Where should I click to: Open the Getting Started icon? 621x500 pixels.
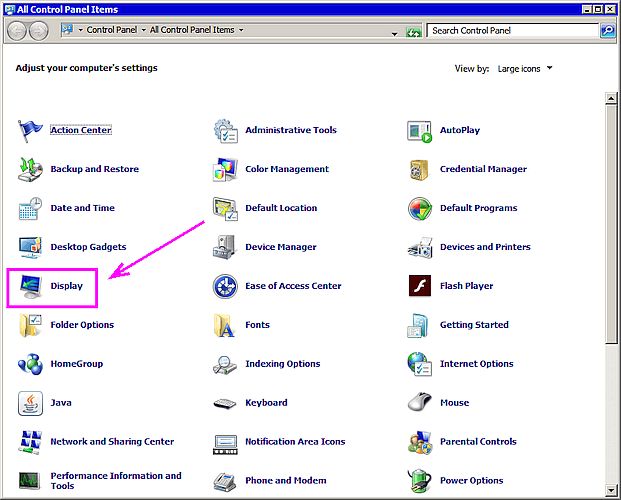(418, 325)
